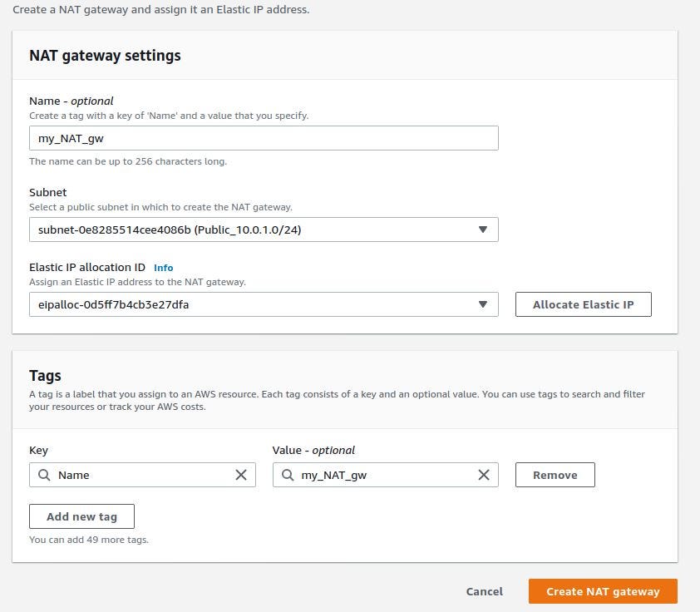Clear the tag Value field using its X icon

click(x=484, y=475)
